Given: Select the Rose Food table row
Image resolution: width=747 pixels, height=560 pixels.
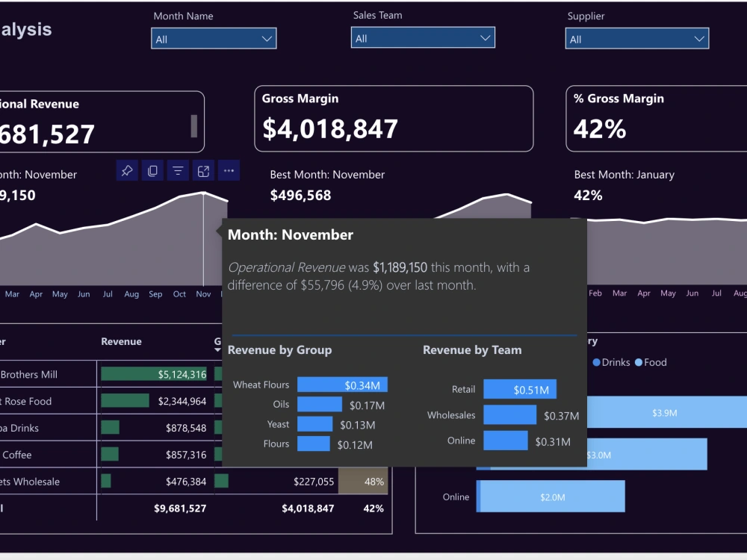Looking at the screenshot, I should click(111, 401).
